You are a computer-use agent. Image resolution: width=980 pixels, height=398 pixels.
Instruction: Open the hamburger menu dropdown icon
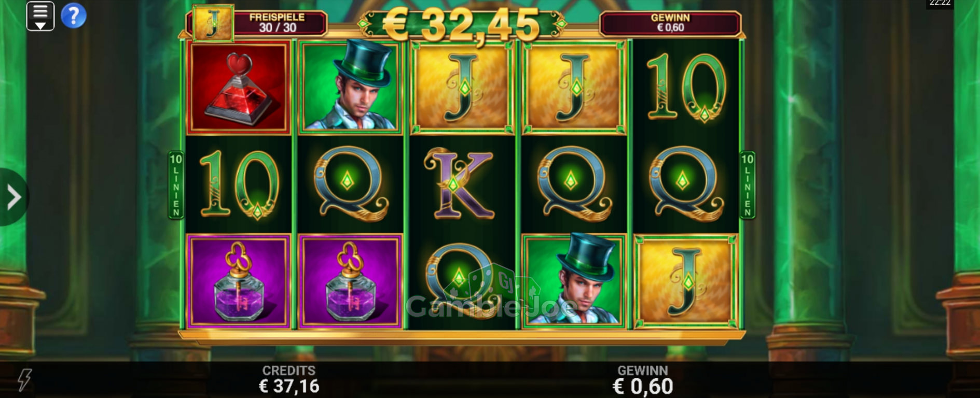coord(40,16)
